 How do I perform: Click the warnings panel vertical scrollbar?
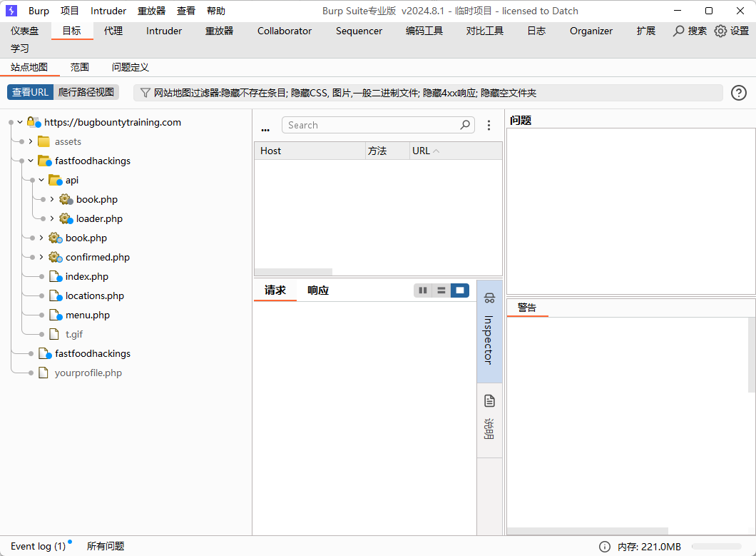click(752, 355)
